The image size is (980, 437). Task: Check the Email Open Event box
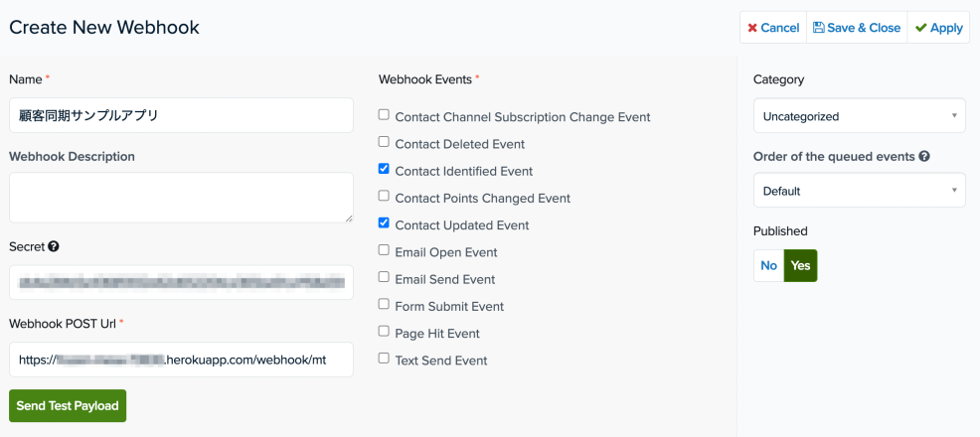(x=384, y=250)
